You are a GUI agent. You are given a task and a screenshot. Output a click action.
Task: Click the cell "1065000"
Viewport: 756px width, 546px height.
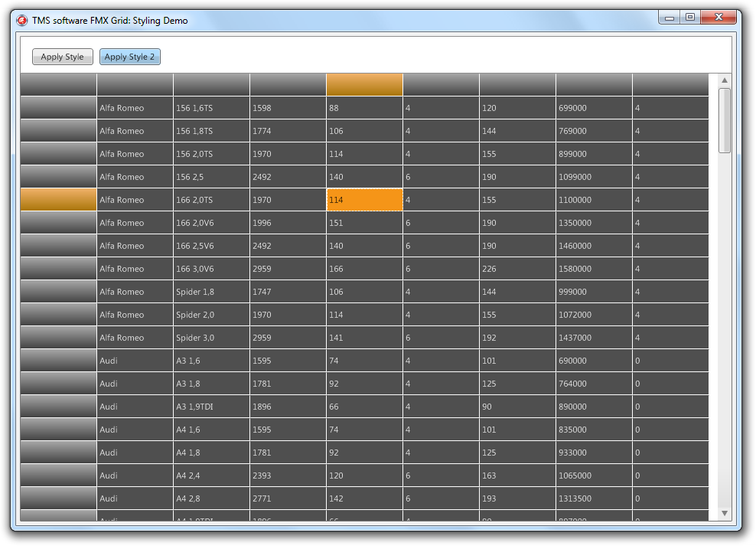pyautogui.click(x=594, y=476)
